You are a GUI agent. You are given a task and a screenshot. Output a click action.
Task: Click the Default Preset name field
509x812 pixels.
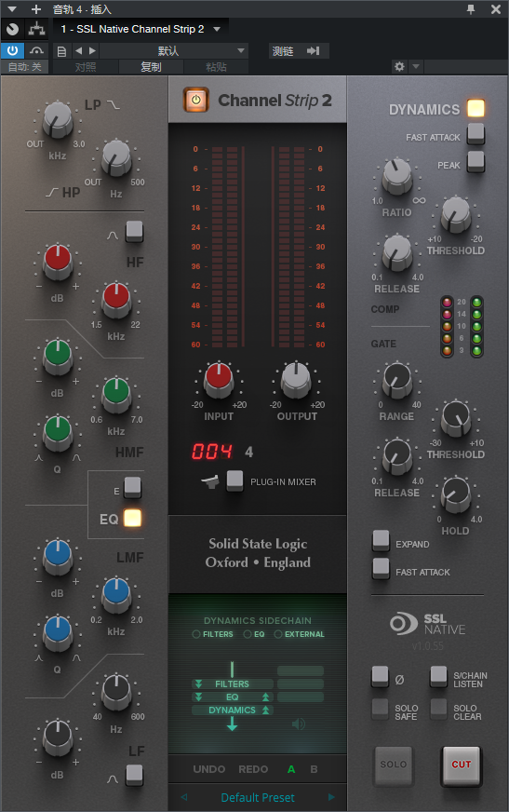click(258, 797)
